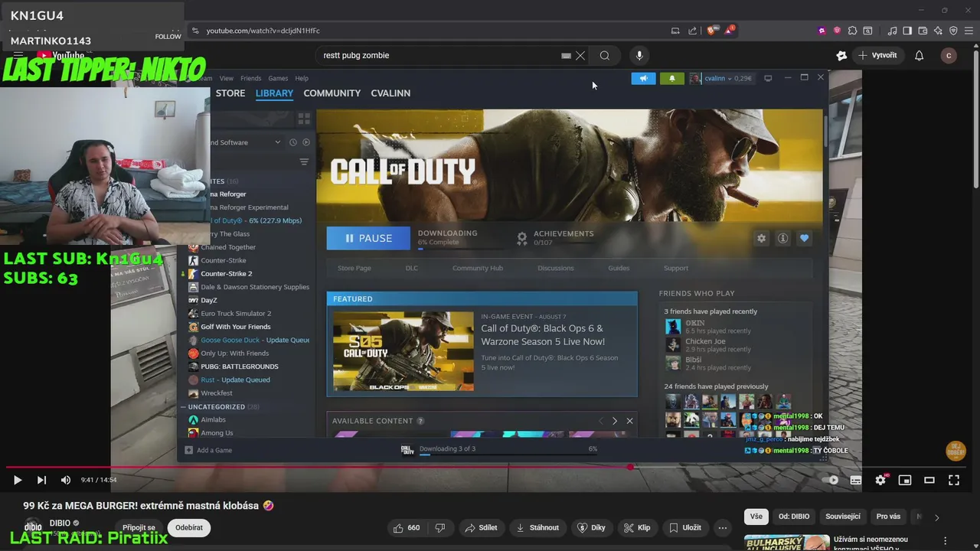Search by voice microphone on YouTube

(x=639, y=55)
